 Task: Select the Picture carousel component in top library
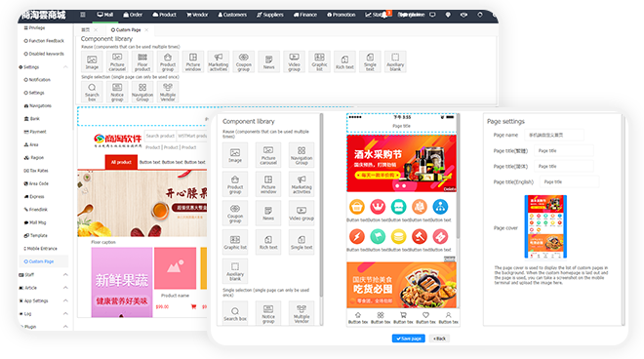pyautogui.click(x=117, y=61)
